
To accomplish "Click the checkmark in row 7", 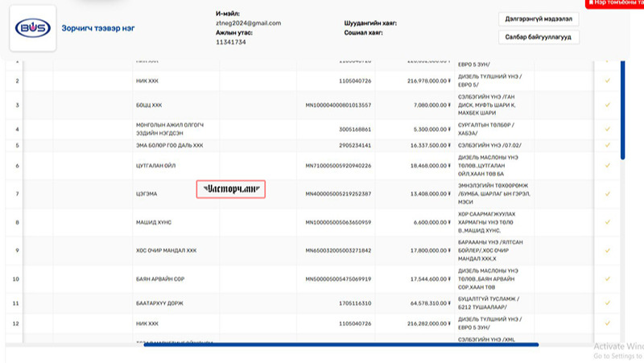I will click(608, 194).
